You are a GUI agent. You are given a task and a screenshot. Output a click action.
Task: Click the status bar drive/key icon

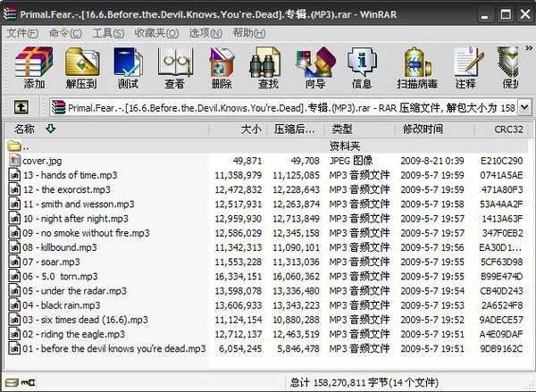tap(21, 382)
